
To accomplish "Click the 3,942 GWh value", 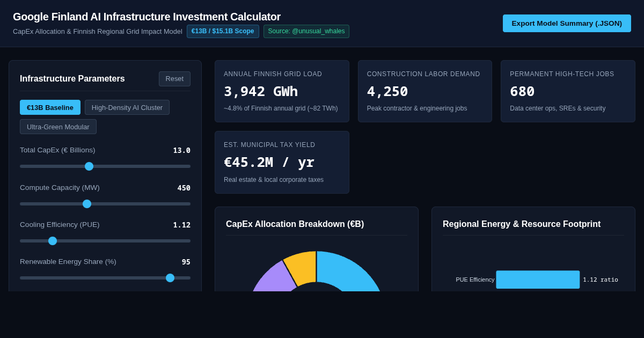I will (x=261, y=91).
